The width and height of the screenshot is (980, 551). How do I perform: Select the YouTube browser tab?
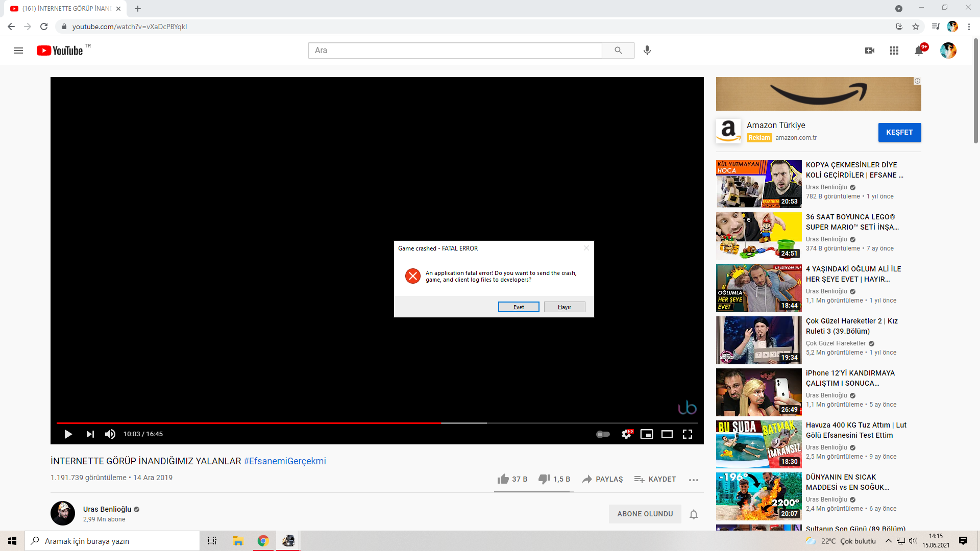click(x=65, y=9)
